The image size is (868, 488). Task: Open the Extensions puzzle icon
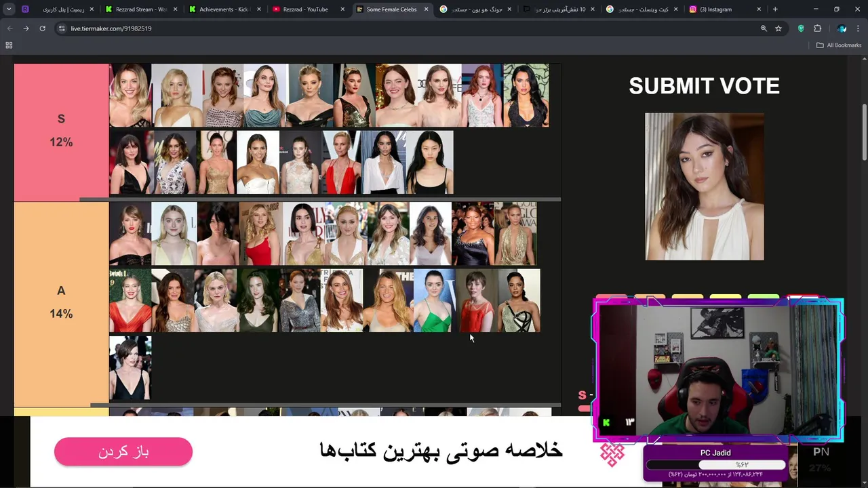tap(817, 28)
